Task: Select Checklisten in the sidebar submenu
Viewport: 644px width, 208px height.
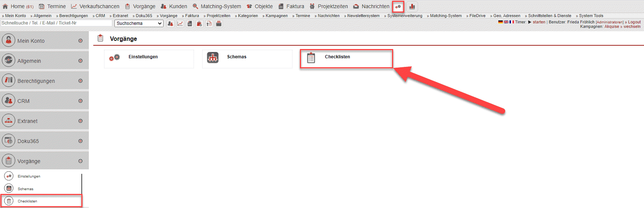Action: tap(27, 201)
